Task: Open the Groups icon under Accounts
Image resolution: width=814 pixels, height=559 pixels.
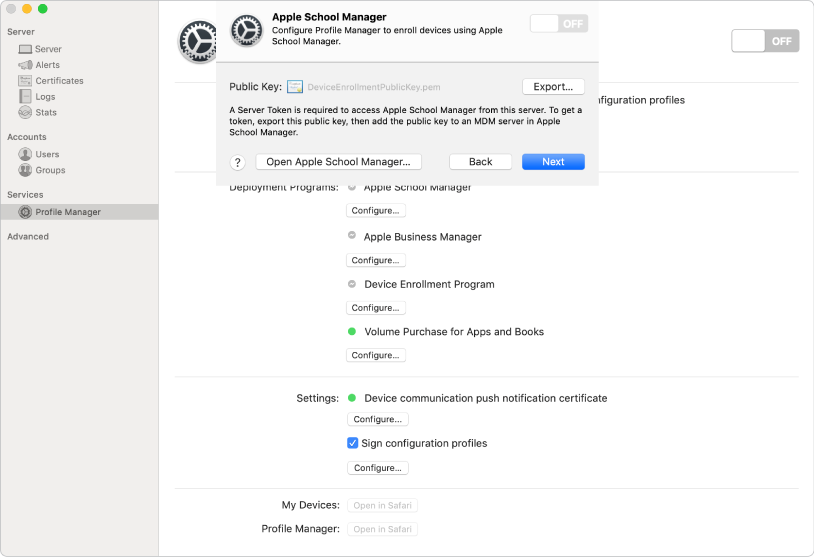Action: click(26, 171)
